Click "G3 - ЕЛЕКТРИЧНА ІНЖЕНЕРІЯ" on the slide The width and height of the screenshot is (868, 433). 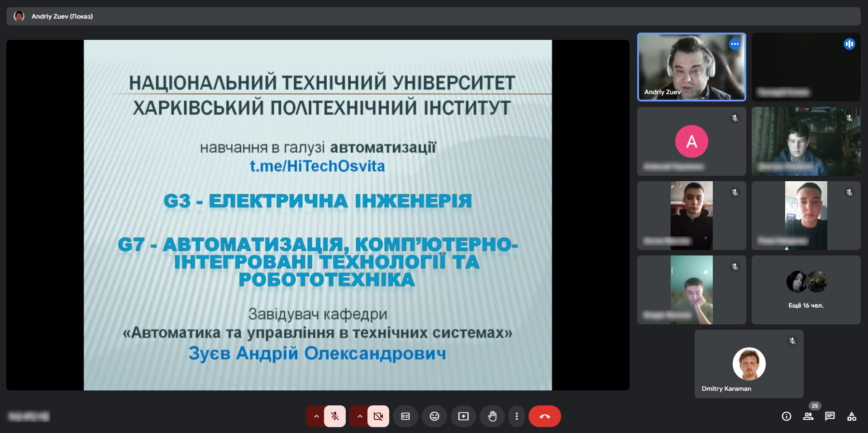318,201
